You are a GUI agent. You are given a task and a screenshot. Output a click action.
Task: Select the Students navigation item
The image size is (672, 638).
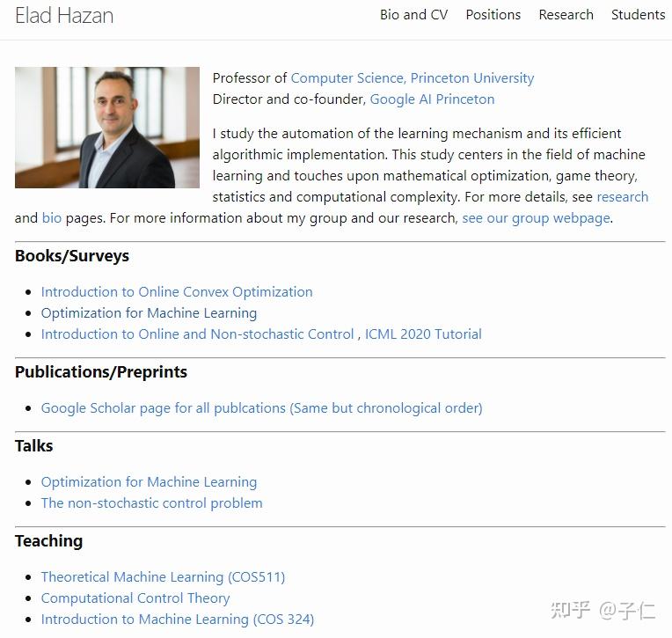pyautogui.click(x=638, y=15)
